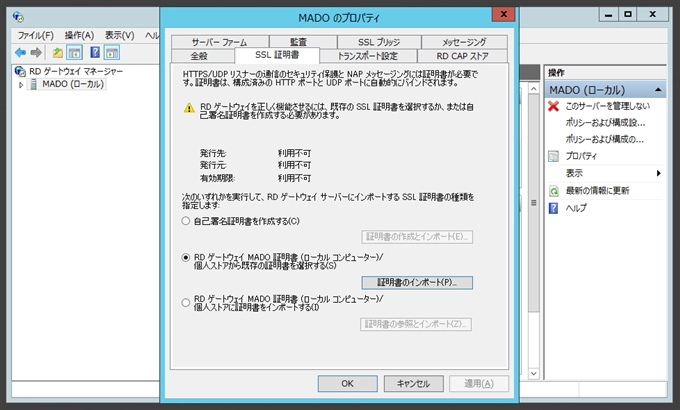Screen dimensions: 680x410
Task: Switch to the トランスポート設定 tab
Action: (x=368, y=56)
